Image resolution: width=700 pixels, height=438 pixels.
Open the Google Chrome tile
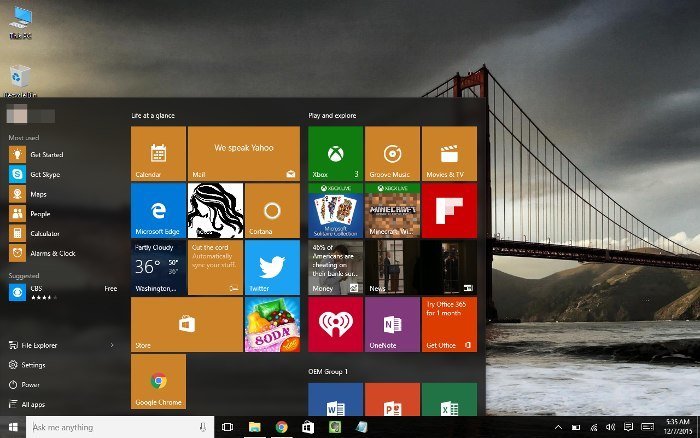158,382
